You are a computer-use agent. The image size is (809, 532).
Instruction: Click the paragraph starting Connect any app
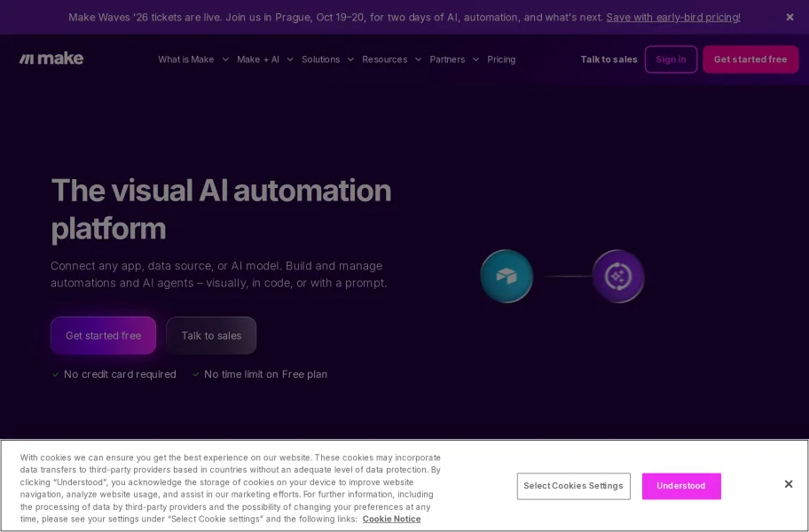(219, 274)
